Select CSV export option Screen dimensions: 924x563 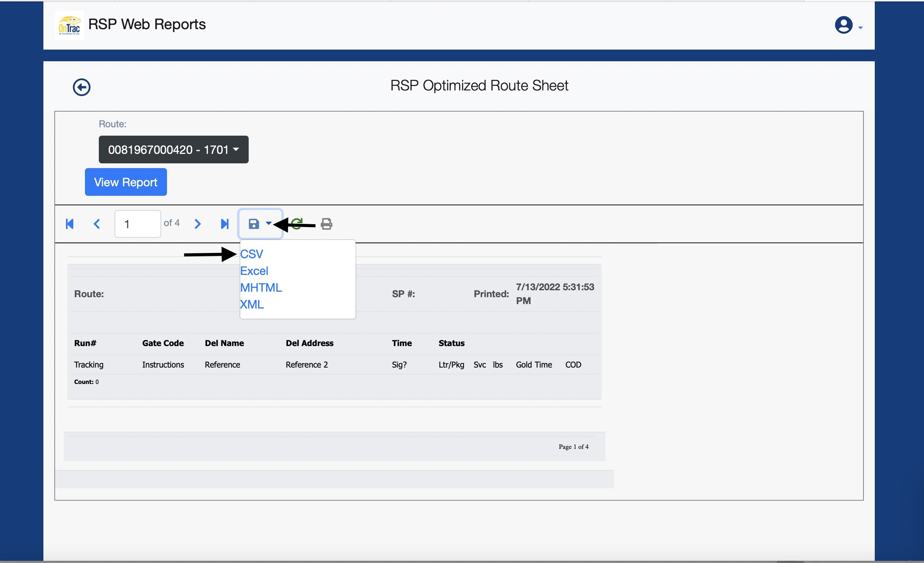pyautogui.click(x=252, y=254)
